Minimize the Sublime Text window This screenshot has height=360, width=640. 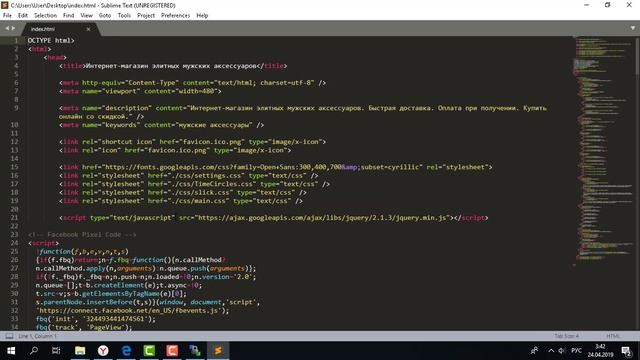coord(587,5)
